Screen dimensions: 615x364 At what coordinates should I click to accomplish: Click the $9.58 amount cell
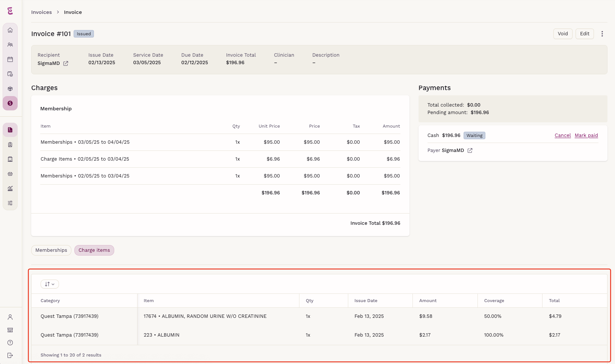tap(426, 316)
